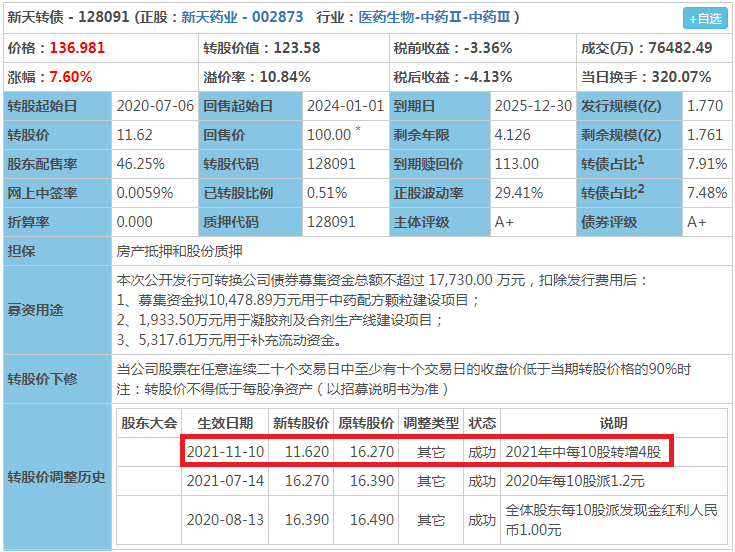Click the 调整类型 column header

tap(431, 423)
